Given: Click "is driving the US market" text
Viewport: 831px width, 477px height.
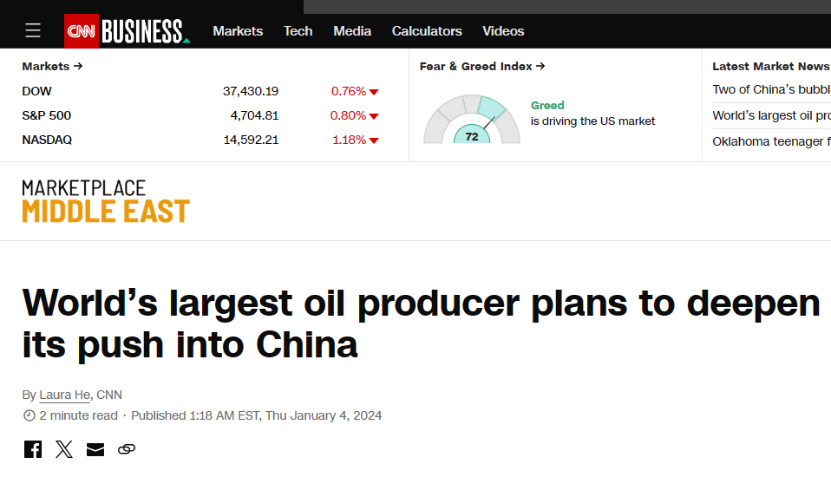Looking at the screenshot, I should coord(593,121).
